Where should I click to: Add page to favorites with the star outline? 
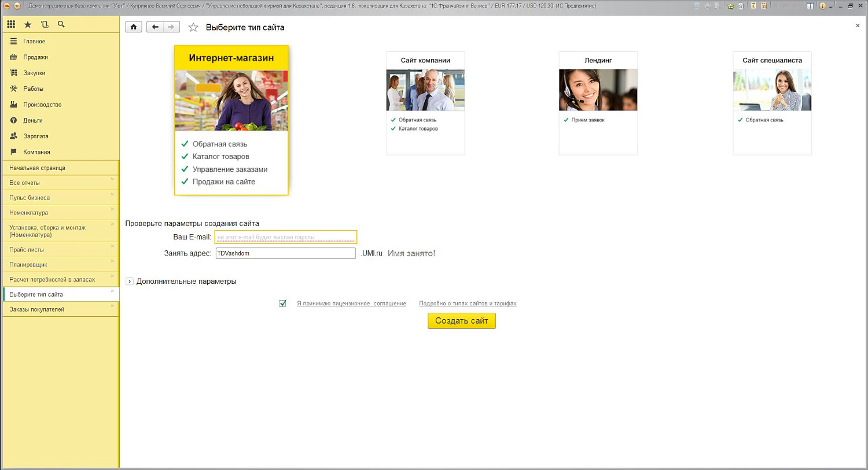(193, 28)
